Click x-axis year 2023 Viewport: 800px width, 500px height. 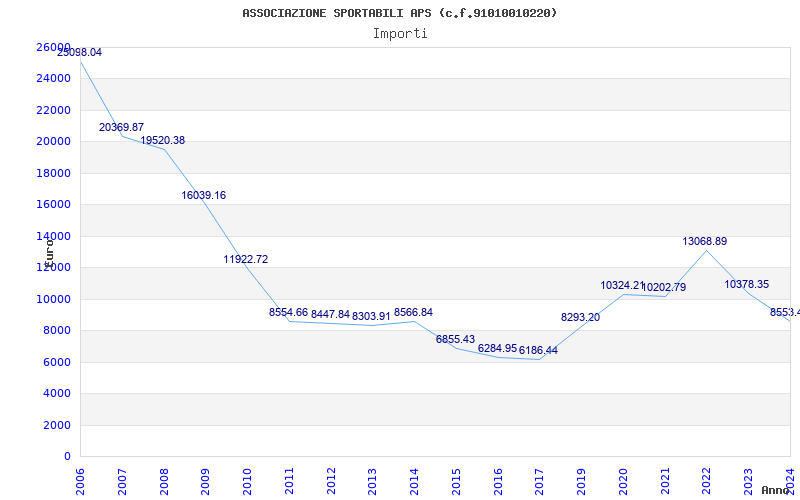tap(748, 481)
